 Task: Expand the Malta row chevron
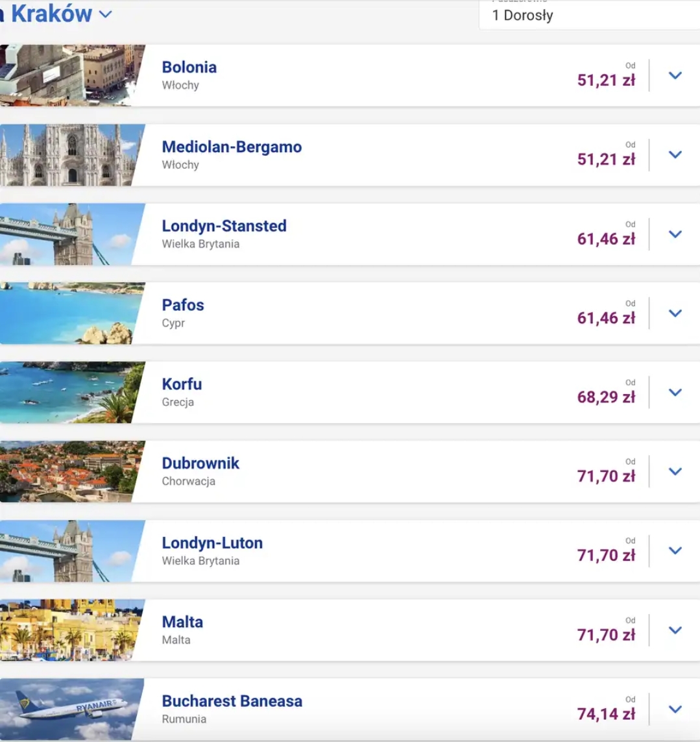(675, 630)
